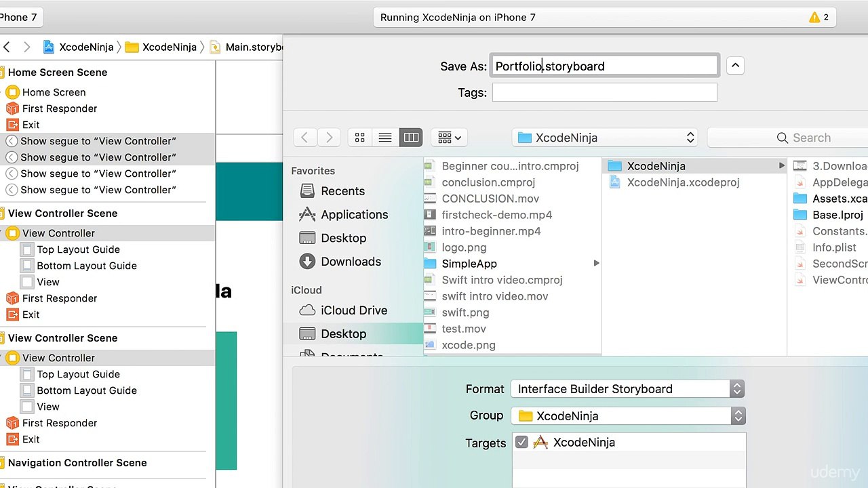Open Downloads in Favorites sidebar
The height and width of the screenshot is (488, 868).
tap(351, 262)
